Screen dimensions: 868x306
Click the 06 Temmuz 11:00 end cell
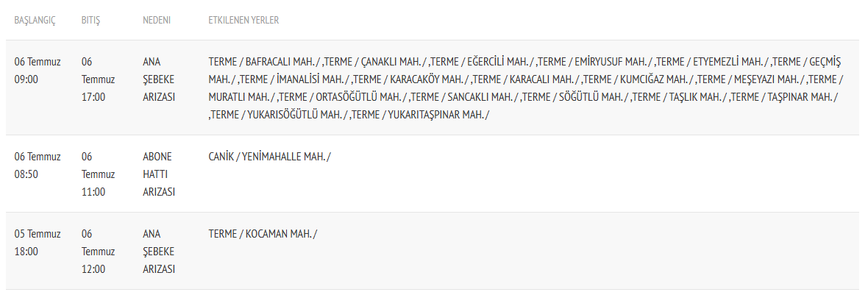98,174
